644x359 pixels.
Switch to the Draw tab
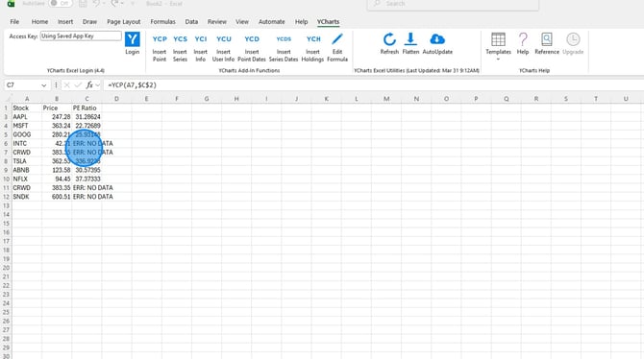(89, 21)
